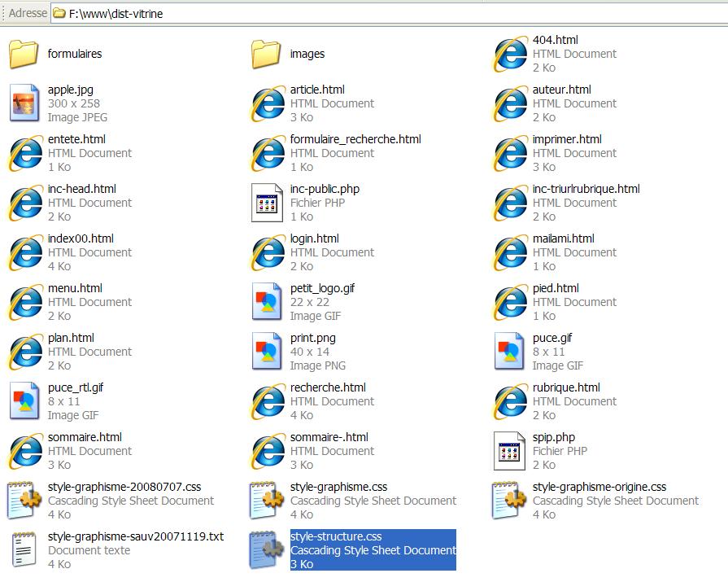Select the 'style-graphisme-sauv20071119.txt' file name
Screen dimensions: 728x582
click(136, 536)
